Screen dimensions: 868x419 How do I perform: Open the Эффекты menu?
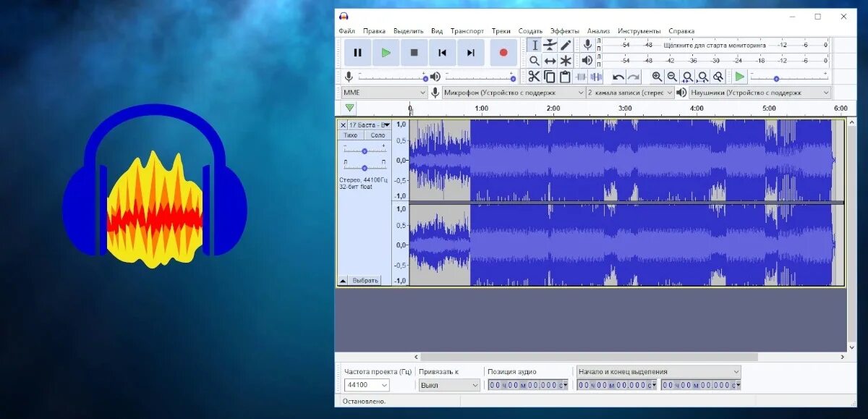click(x=565, y=31)
